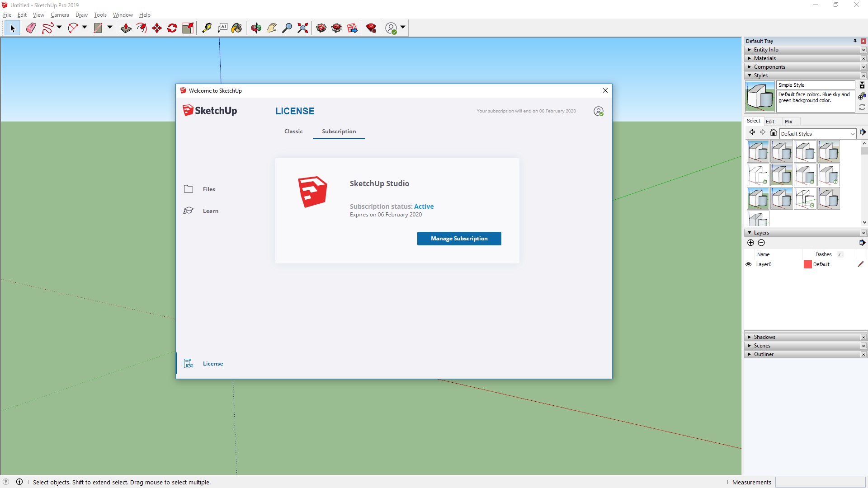
Task: Select the Zoom magnifier tool
Action: 287,28
